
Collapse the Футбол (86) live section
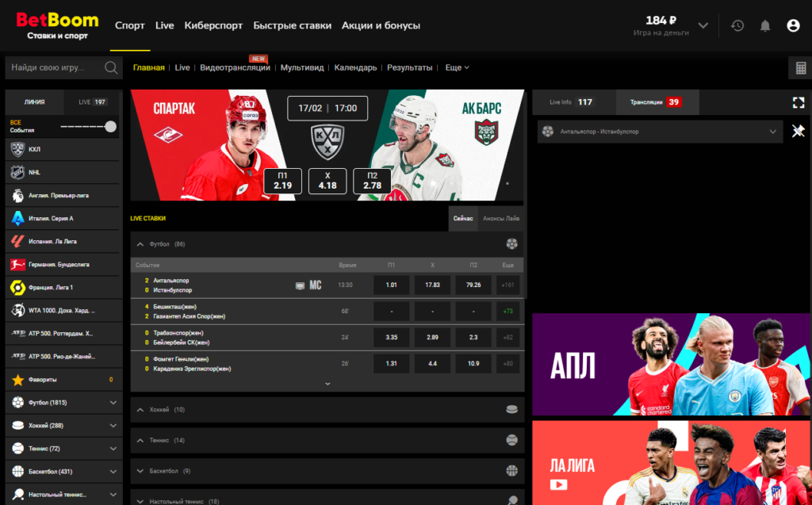click(x=140, y=244)
